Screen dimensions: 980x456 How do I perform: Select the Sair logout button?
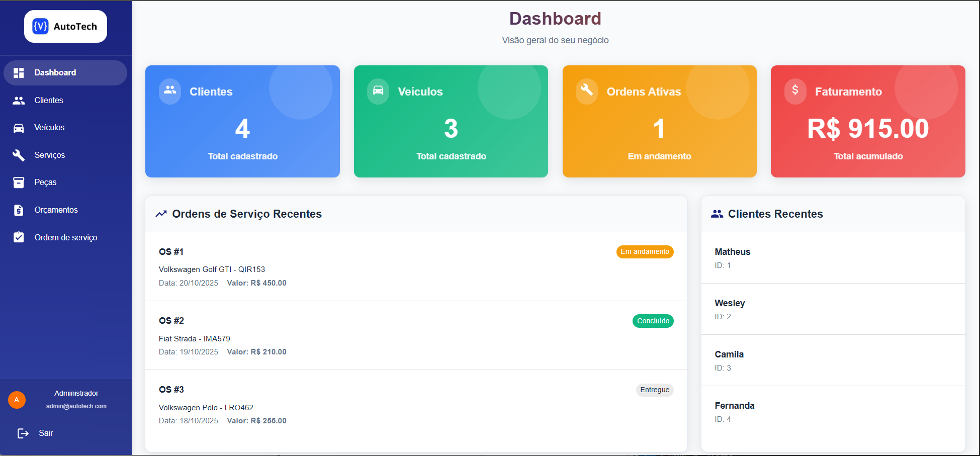click(x=46, y=433)
